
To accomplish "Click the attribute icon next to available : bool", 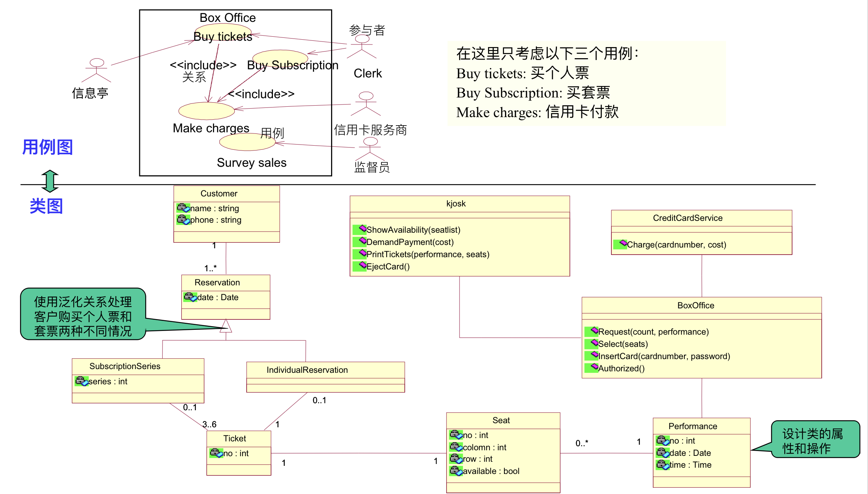I will tap(456, 471).
